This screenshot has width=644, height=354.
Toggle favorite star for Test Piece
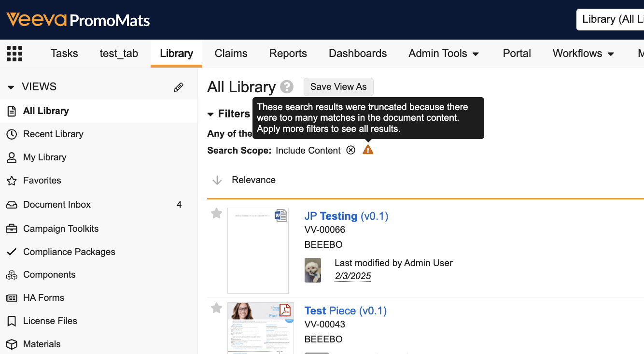pos(217,308)
